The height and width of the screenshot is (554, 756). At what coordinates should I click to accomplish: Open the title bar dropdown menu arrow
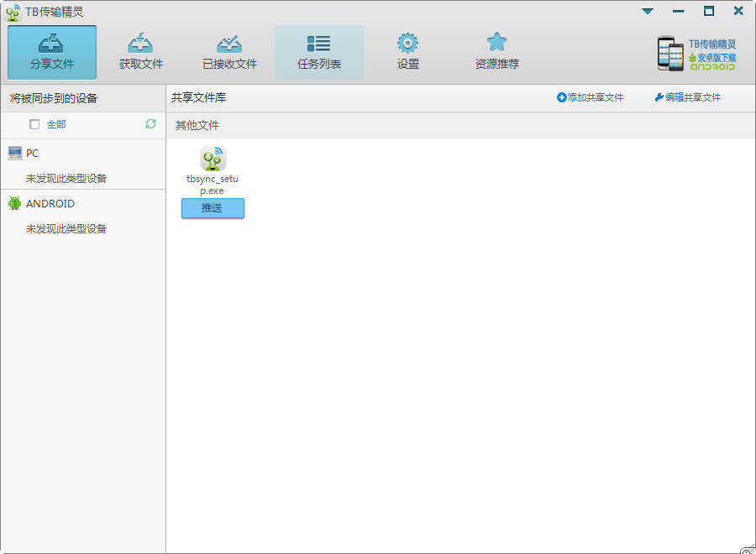648,11
